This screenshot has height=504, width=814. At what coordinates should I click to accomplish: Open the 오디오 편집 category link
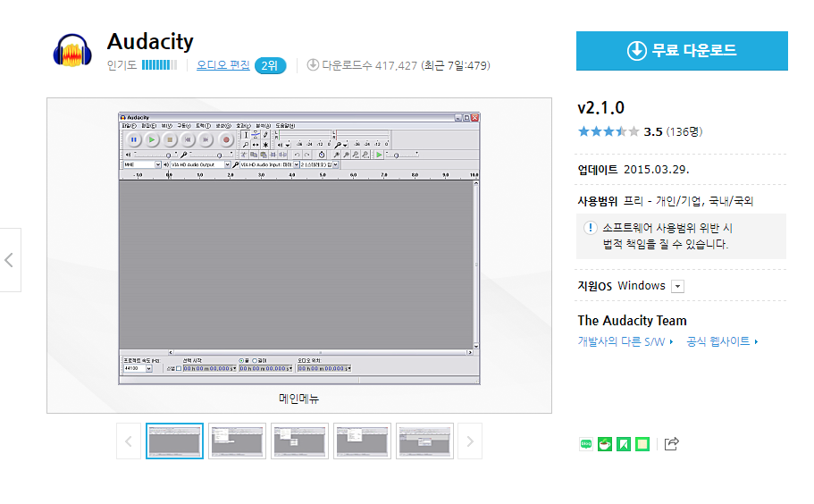[223, 65]
